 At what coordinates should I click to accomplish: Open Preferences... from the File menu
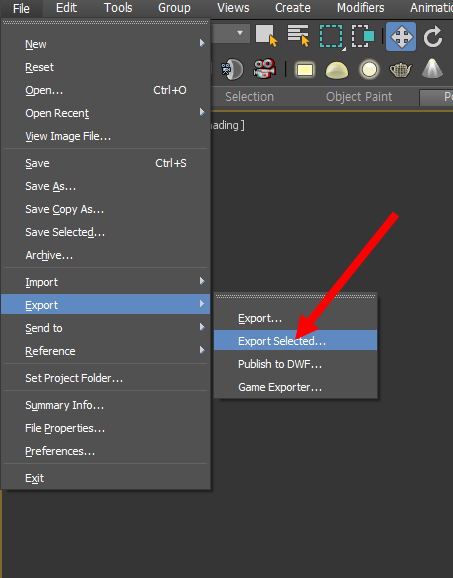[x=106, y=451]
